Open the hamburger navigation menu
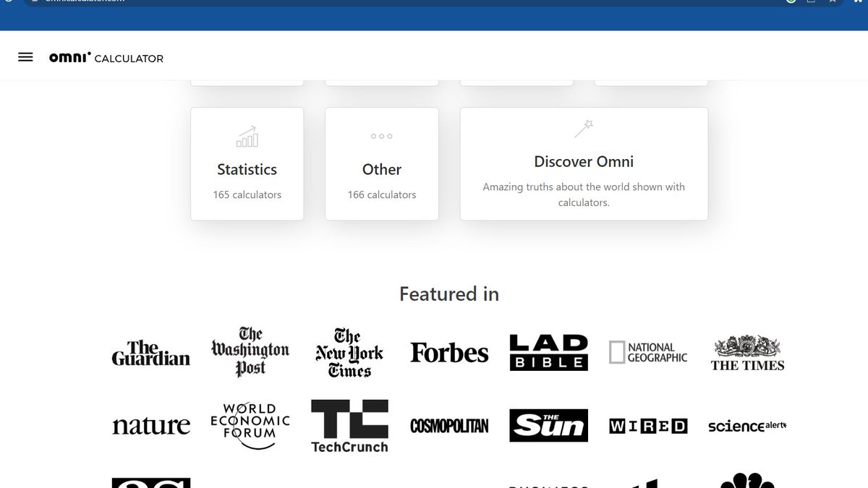The height and width of the screenshot is (488, 868). coord(25,57)
